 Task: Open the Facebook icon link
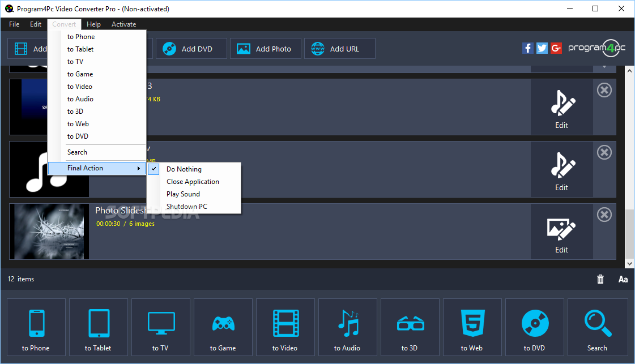(x=528, y=48)
